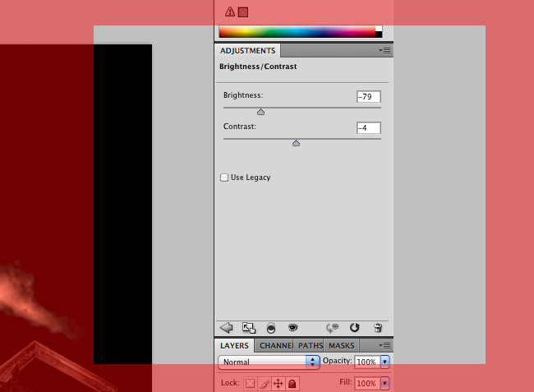Toggle lock transparent pixels
This screenshot has width=534, height=392.
(x=250, y=383)
